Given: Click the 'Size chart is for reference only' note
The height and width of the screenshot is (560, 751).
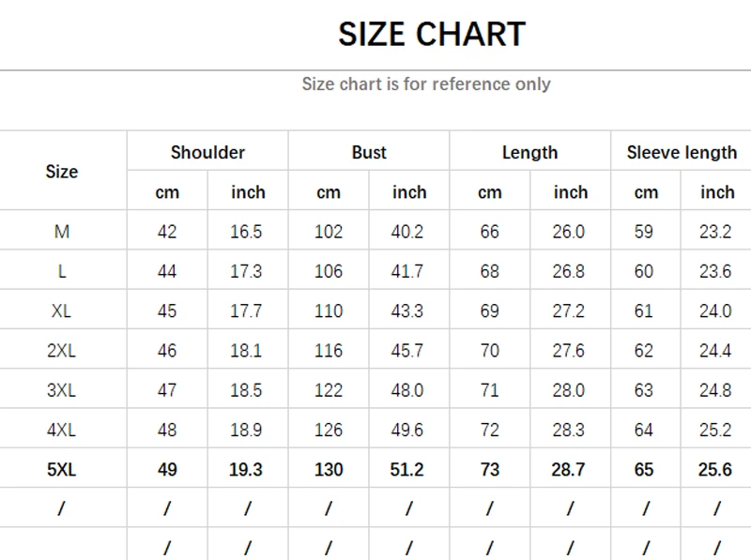Looking at the screenshot, I should [x=426, y=84].
